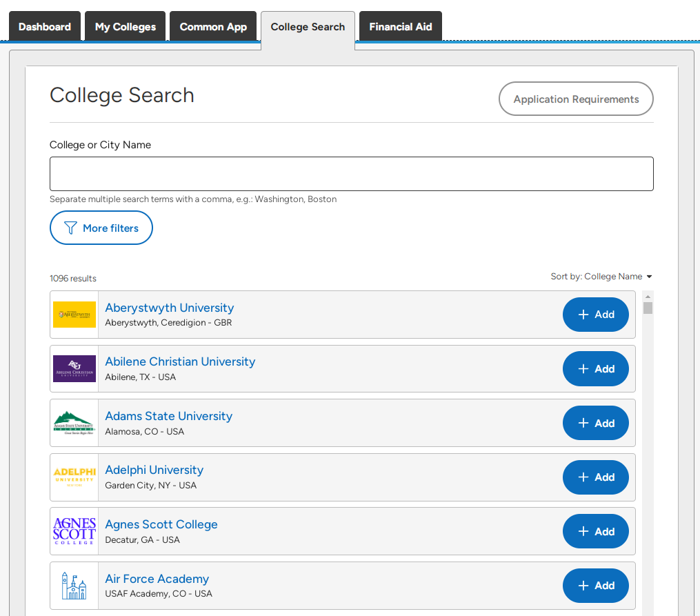This screenshot has height=616, width=700.
Task: Click the results list scroll-up arrow
Action: click(648, 297)
